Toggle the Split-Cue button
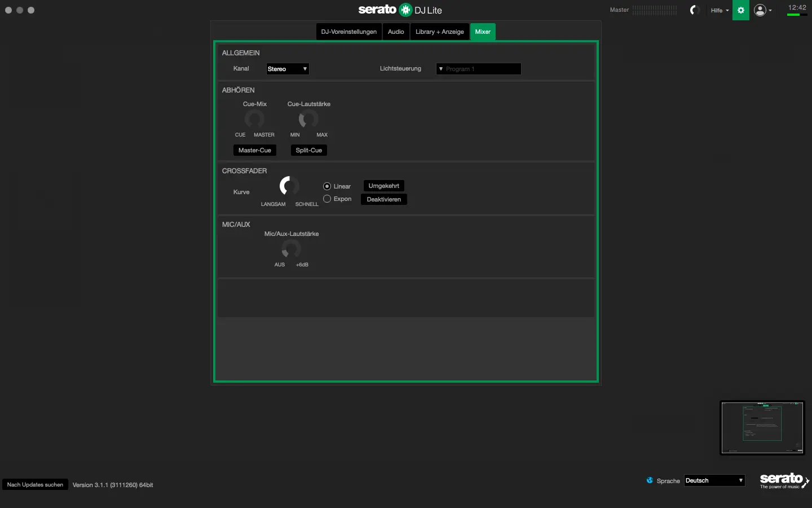This screenshot has width=812, height=508. 308,150
